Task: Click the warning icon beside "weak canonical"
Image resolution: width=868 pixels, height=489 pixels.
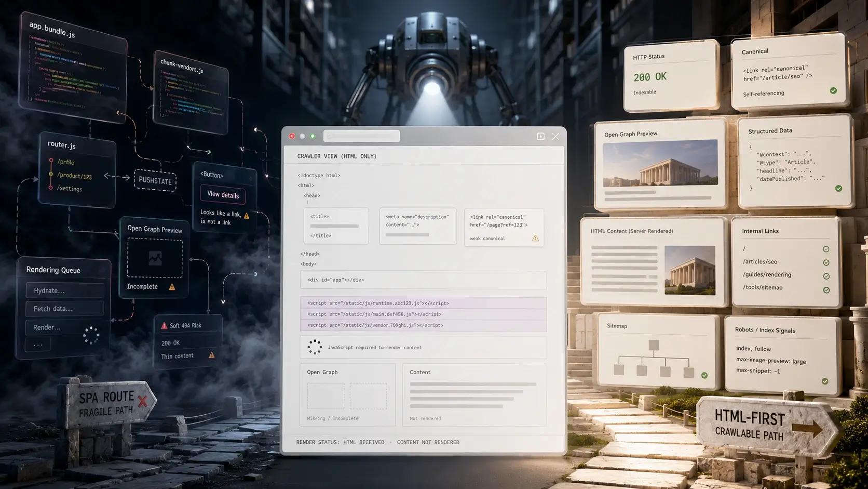Action: click(535, 238)
